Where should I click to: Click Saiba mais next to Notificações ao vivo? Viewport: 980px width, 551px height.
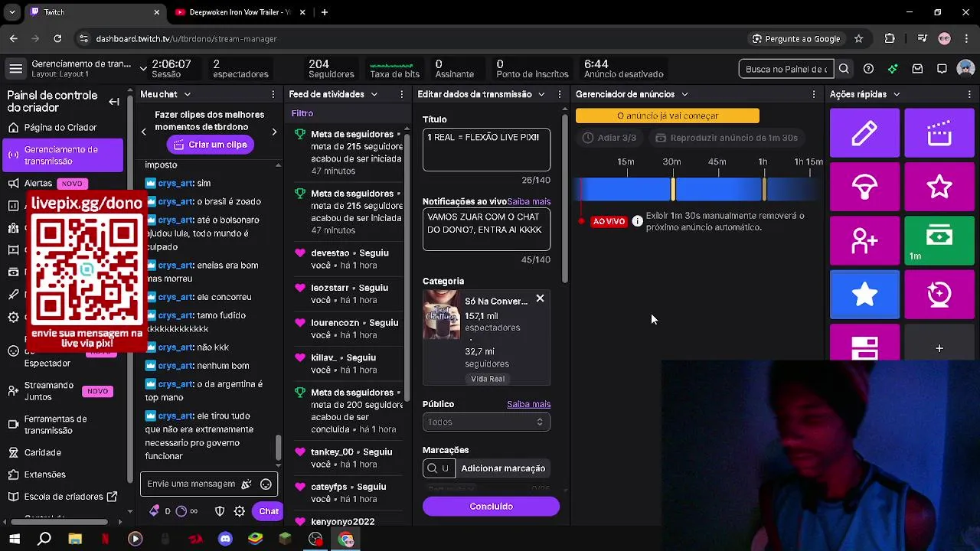click(x=529, y=201)
